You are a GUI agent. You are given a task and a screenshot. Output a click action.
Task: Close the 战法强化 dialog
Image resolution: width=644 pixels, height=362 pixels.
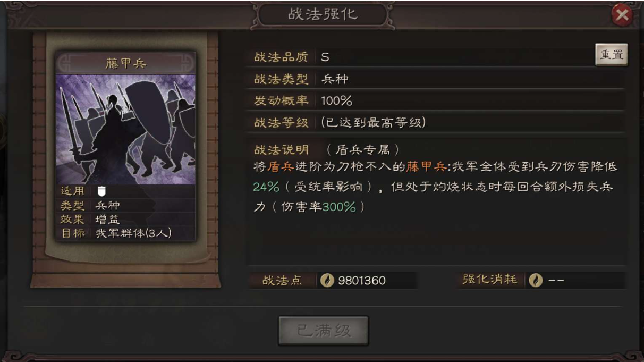[622, 15]
